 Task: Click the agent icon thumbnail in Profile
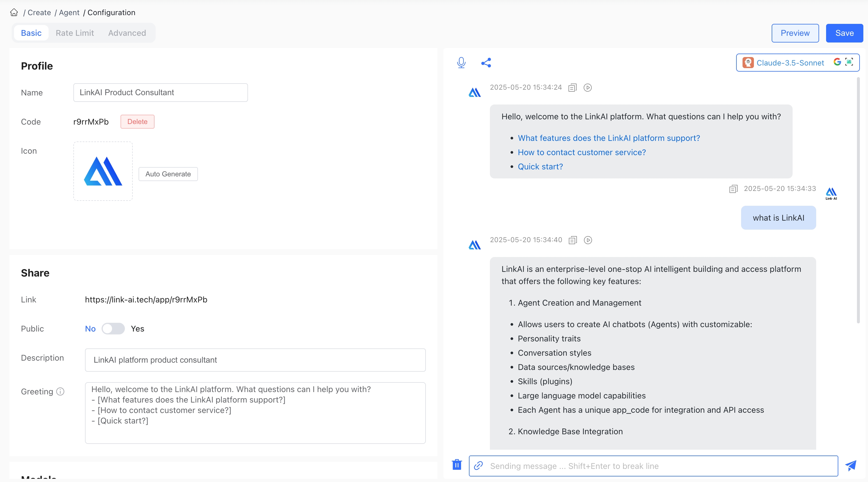tap(103, 171)
